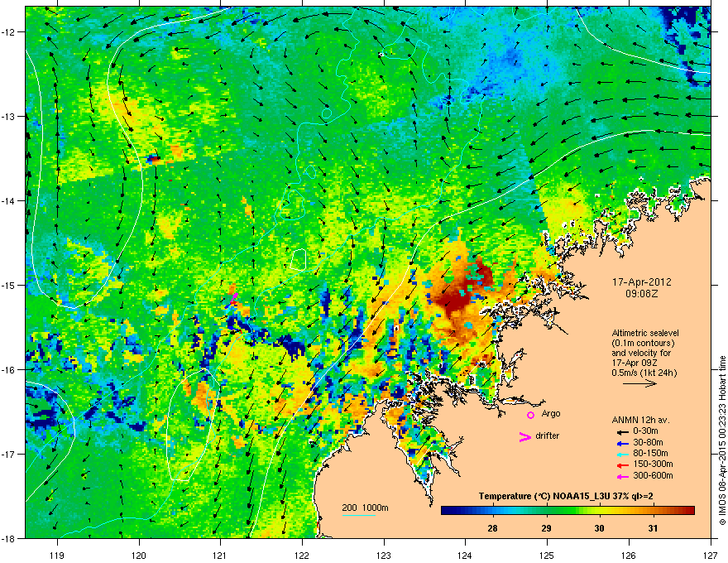Click the red 150-300m arrow legend symbol
728x563 pixels.
(623, 465)
